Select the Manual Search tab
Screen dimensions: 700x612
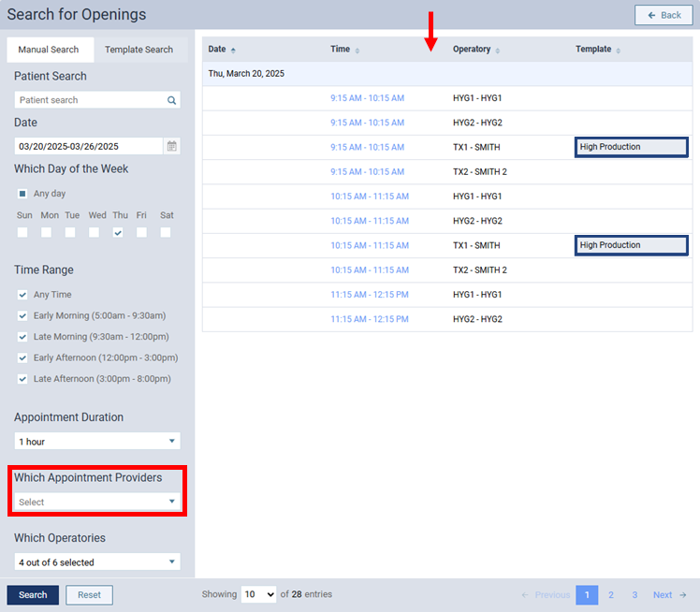pyautogui.click(x=50, y=50)
